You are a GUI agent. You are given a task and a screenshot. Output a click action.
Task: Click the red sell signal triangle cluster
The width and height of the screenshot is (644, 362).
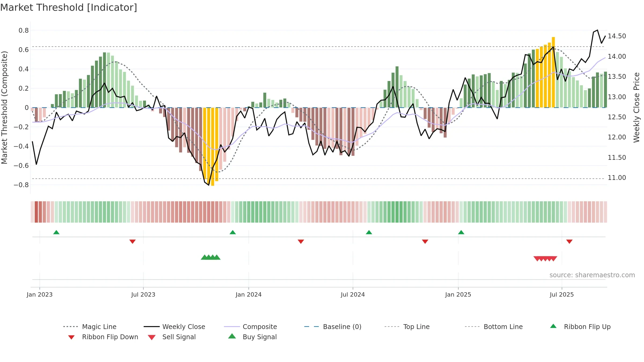point(545,258)
